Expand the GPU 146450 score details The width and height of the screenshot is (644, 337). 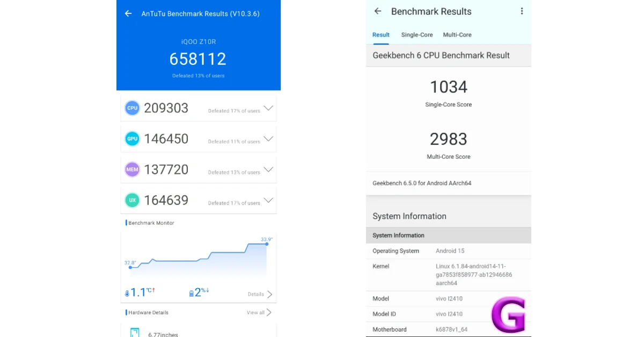[268, 138]
